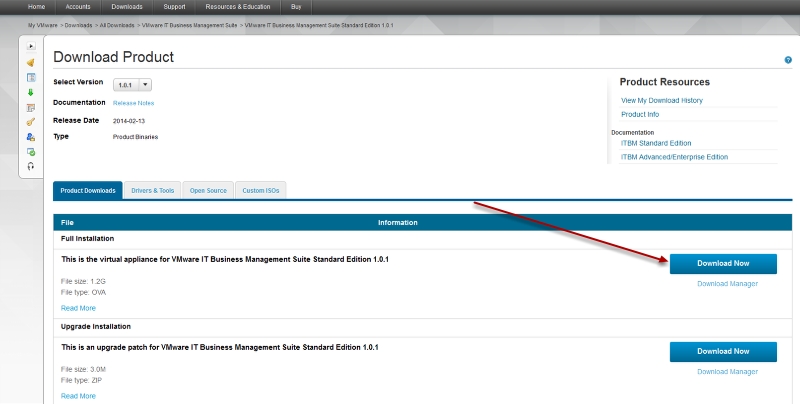Click the Product Resources heading
Image resolution: width=800 pixels, height=404 pixels.
click(664, 82)
